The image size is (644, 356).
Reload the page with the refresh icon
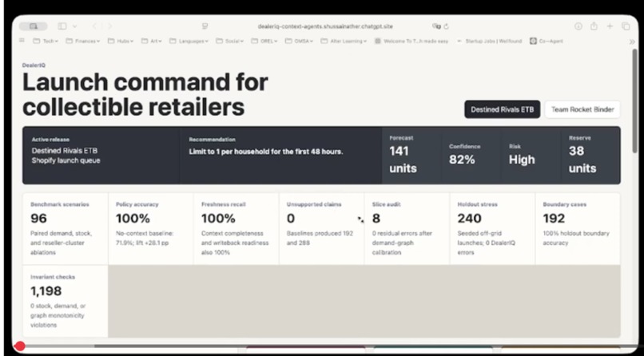point(446,26)
